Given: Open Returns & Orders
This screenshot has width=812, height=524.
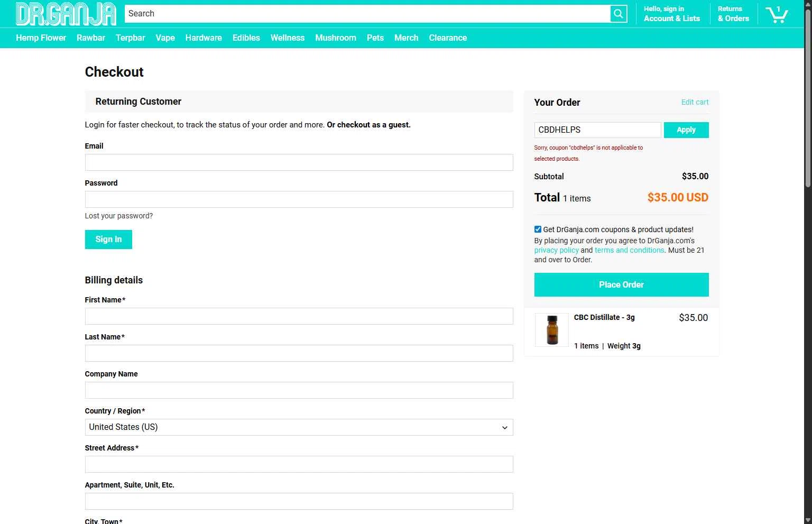Looking at the screenshot, I should point(733,14).
